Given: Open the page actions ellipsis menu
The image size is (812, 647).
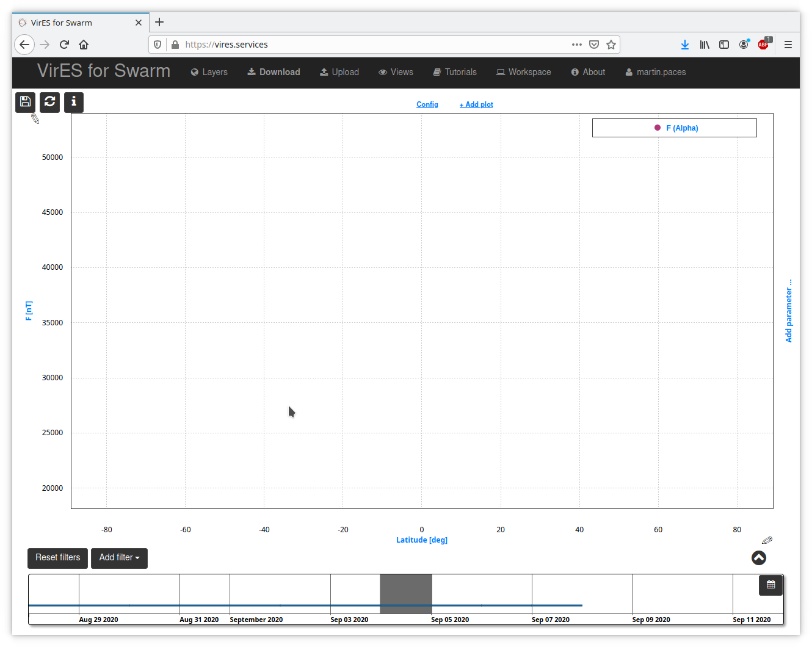Looking at the screenshot, I should point(576,45).
